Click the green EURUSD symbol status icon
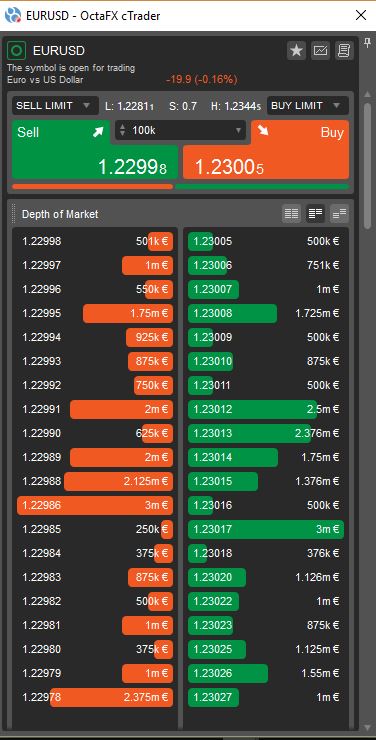Screen dimensions: 376x740 pyautogui.click(x=17, y=50)
